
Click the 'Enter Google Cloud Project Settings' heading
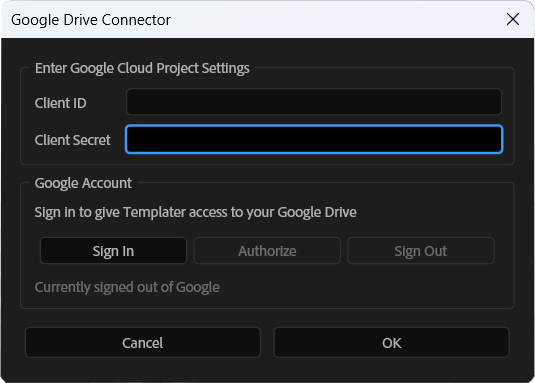tap(142, 68)
